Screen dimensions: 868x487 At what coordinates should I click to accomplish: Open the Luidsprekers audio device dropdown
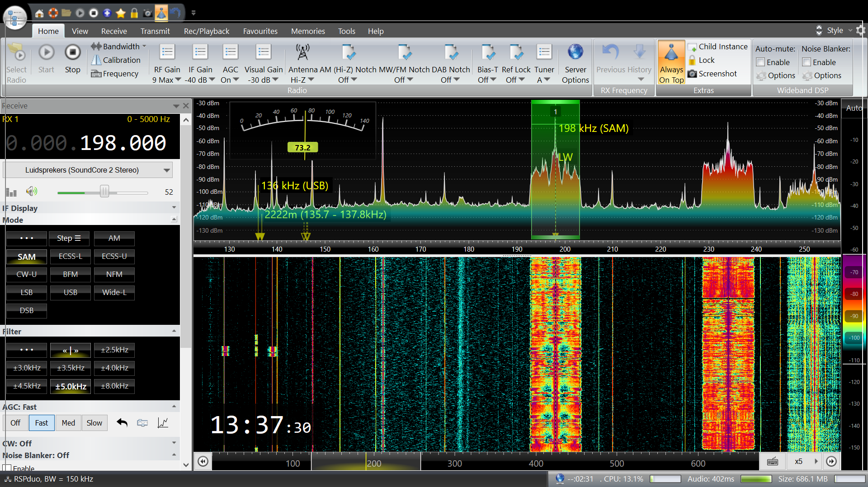[x=167, y=170]
